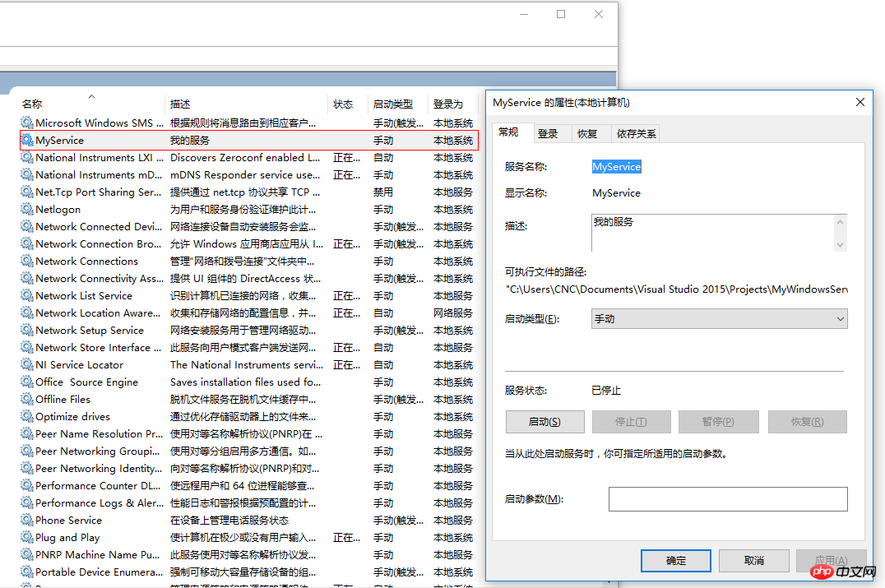Click gear icon beside Optimize drives
The width and height of the screenshot is (885, 588).
click(26, 416)
